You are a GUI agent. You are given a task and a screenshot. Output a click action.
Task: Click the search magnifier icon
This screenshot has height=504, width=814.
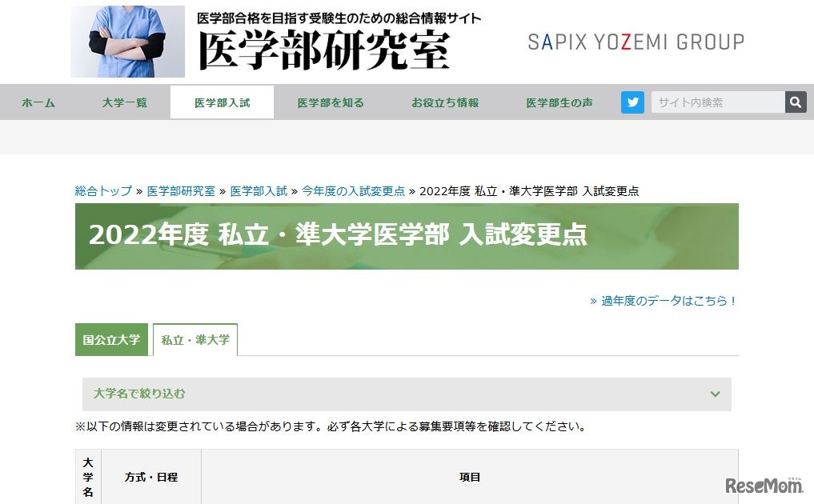[x=796, y=102]
